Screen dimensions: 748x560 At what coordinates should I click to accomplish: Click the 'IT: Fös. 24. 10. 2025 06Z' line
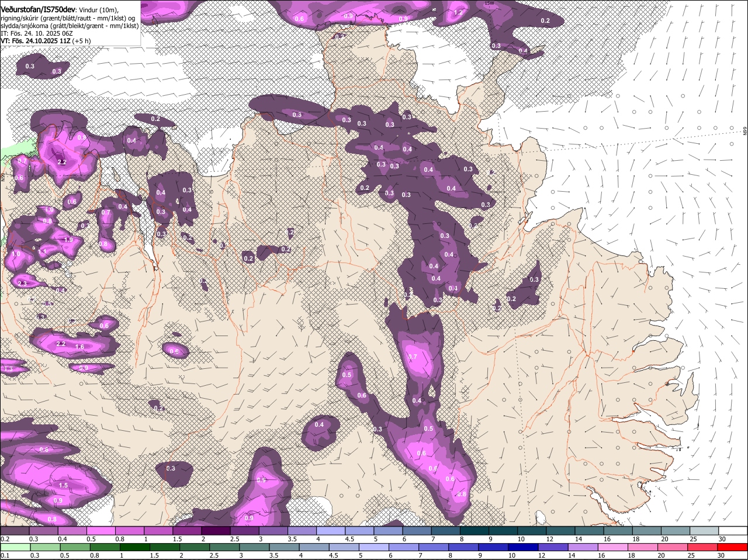click(x=37, y=33)
